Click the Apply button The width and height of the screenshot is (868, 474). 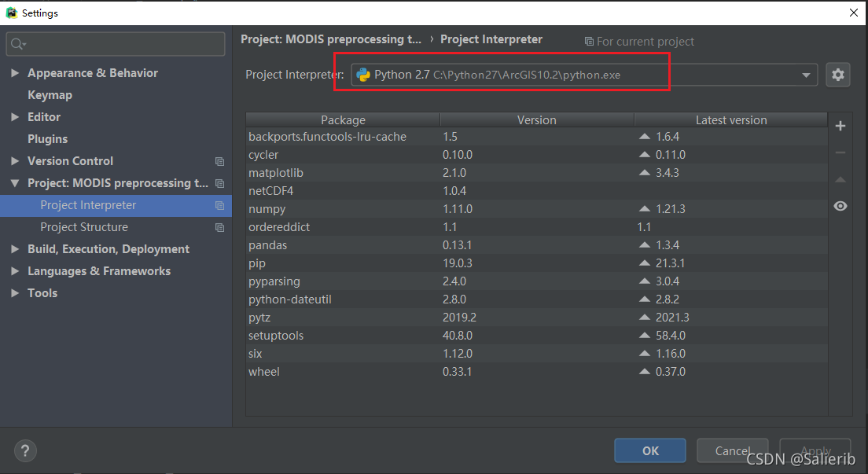tap(815, 450)
